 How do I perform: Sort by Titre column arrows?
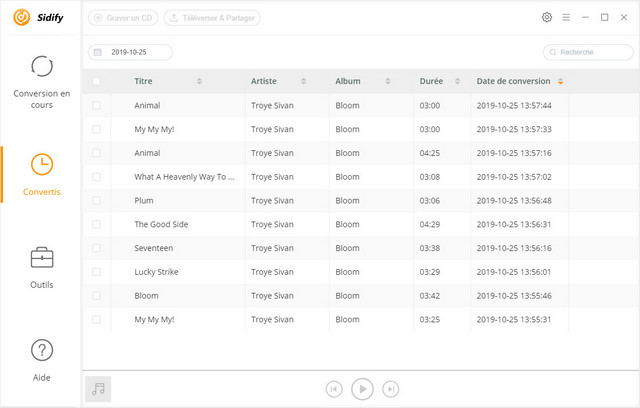pos(199,81)
